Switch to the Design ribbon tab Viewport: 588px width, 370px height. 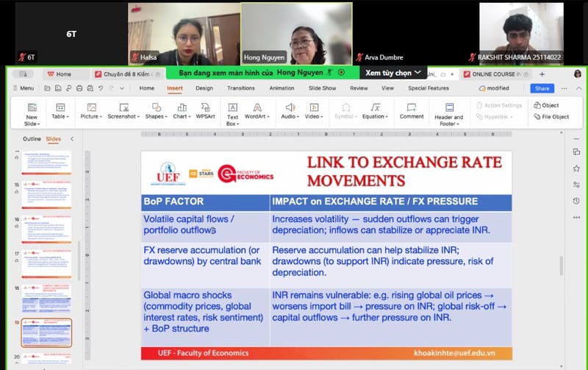coord(204,88)
